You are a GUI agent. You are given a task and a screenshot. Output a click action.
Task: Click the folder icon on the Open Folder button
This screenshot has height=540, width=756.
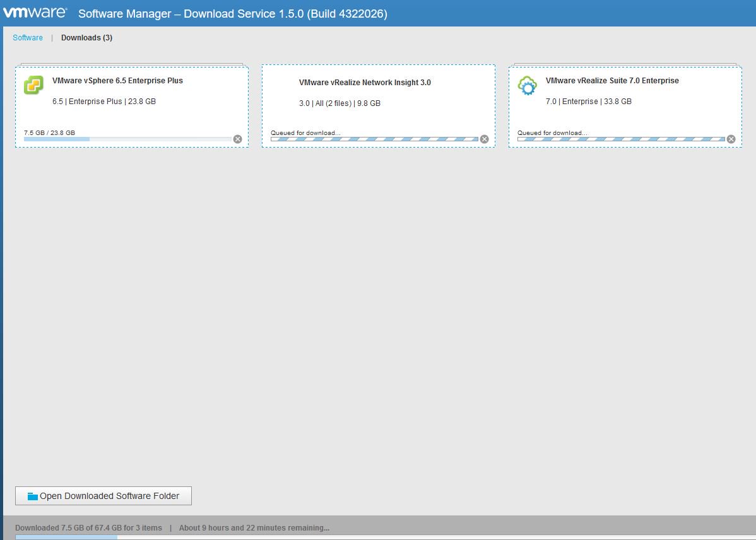pyautogui.click(x=32, y=496)
